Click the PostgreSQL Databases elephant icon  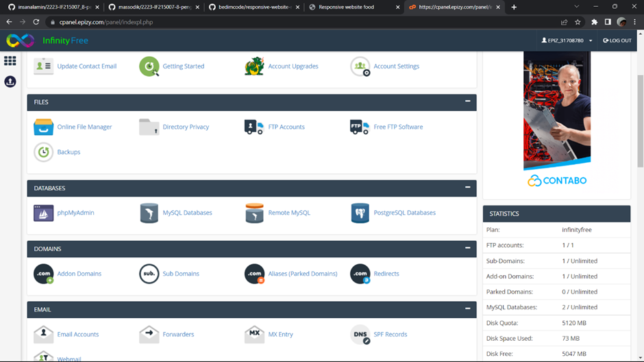point(360,213)
